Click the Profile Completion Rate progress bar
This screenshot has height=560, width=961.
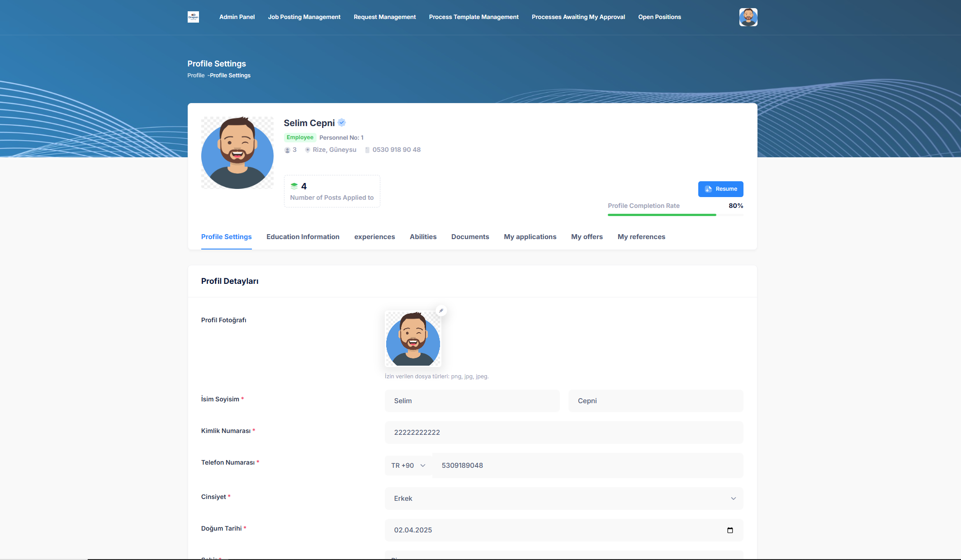(x=675, y=215)
